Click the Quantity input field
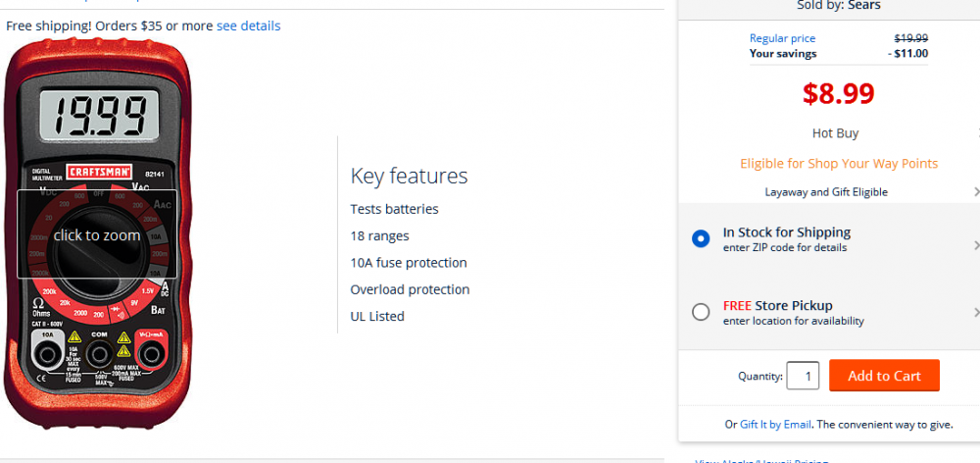Screen dimensions: 980x463 coord(803,376)
